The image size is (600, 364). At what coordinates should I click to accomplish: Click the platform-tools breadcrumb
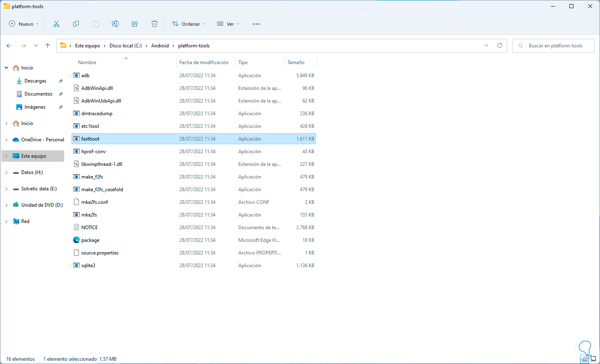[x=194, y=46]
